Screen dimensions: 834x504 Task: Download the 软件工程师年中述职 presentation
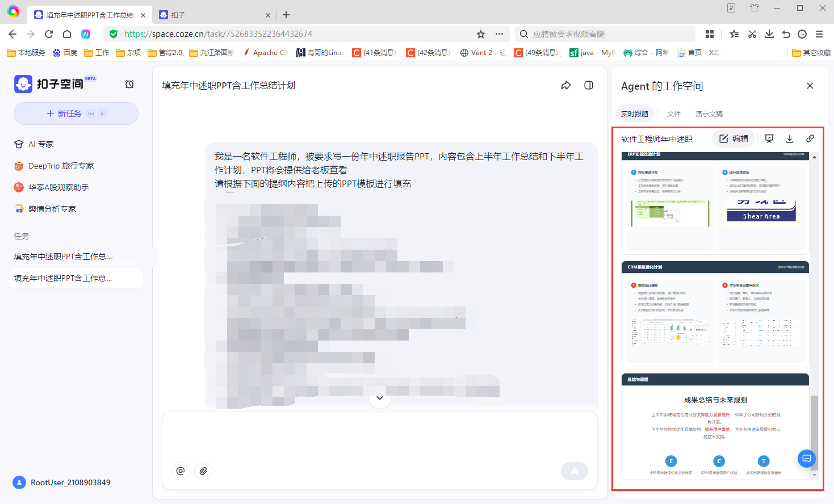tap(790, 138)
